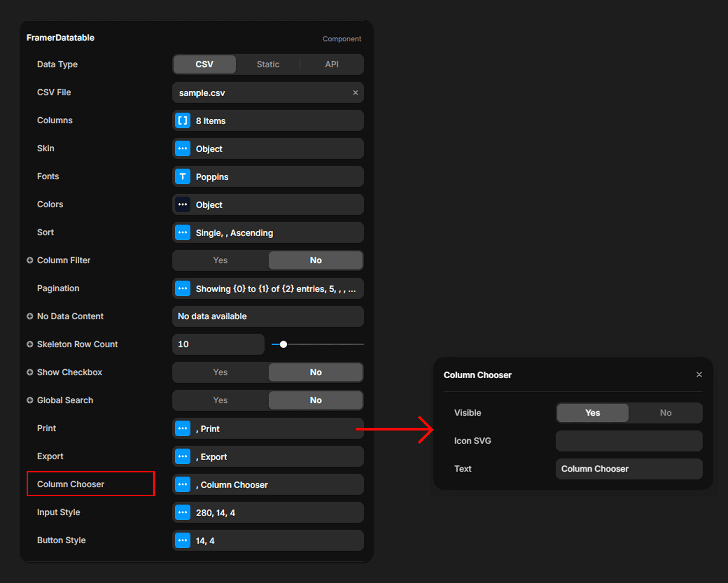
Task: Open the Input Style 280, 14, 4 row
Action: 268,513
